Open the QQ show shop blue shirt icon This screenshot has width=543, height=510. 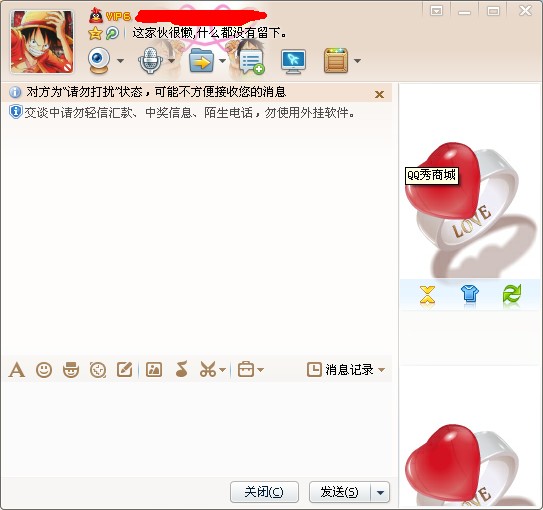470,294
